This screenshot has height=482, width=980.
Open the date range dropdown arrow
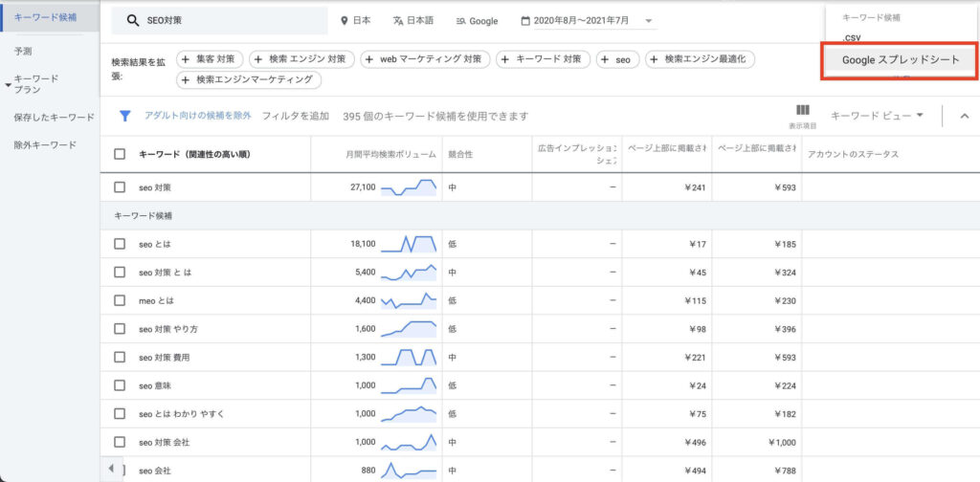click(648, 21)
